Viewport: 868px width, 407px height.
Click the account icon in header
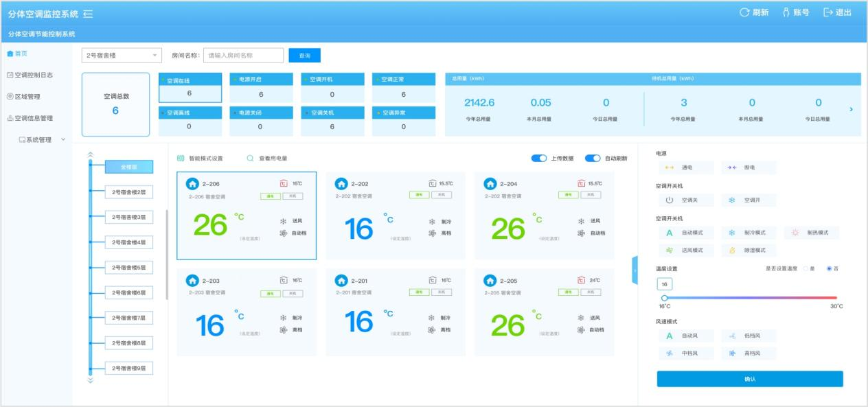[x=786, y=13]
